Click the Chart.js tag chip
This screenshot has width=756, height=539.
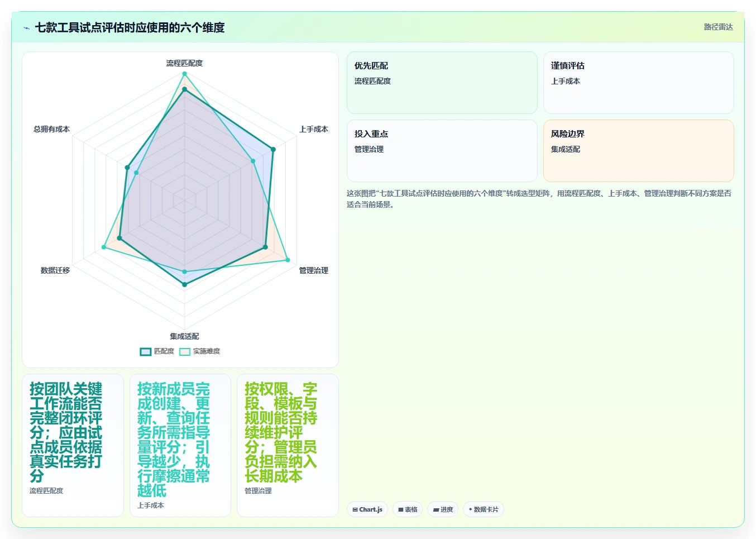[367, 509]
